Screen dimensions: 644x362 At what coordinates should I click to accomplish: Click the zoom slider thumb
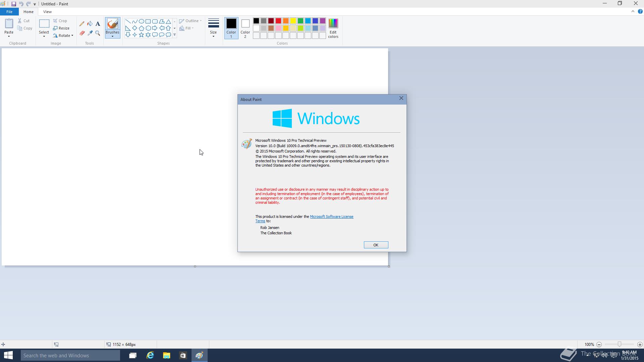pyautogui.click(x=620, y=345)
